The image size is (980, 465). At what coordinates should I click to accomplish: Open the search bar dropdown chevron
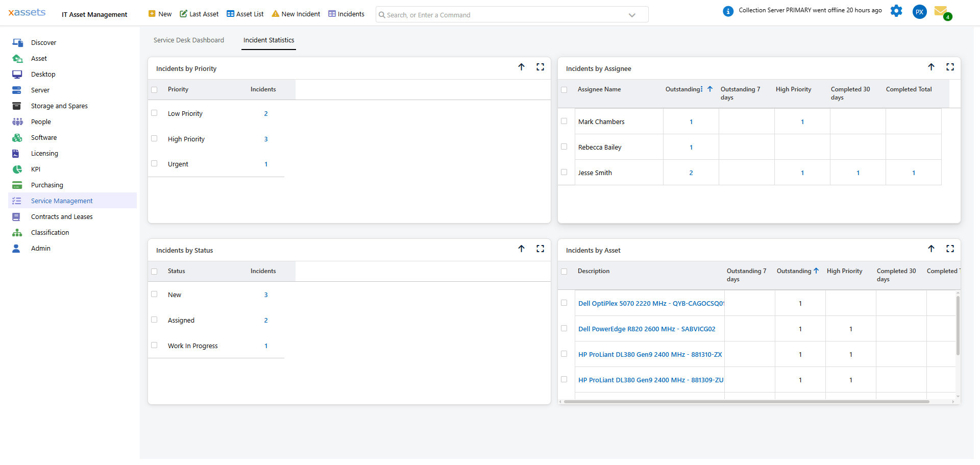click(x=632, y=15)
